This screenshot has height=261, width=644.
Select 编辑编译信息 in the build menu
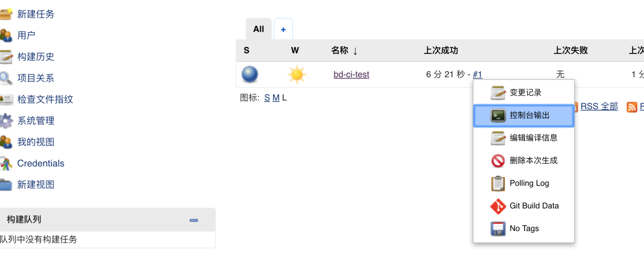pos(533,138)
